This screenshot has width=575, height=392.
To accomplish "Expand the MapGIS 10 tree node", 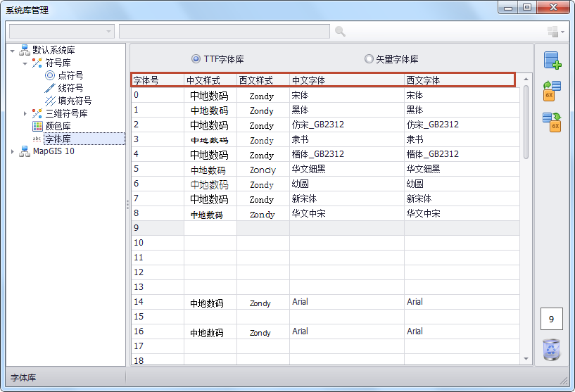I will pyautogui.click(x=13, y=151).
